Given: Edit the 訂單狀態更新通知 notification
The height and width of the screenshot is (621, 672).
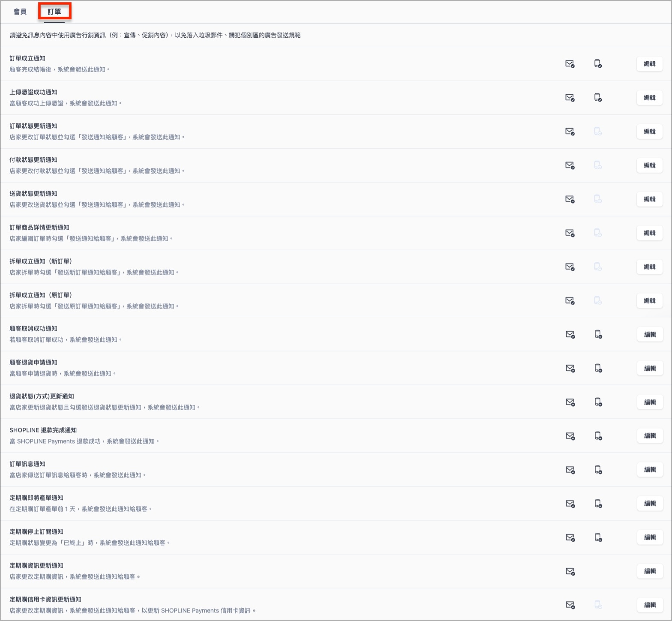Looking at the screenshot, I should tap(650, 132).
